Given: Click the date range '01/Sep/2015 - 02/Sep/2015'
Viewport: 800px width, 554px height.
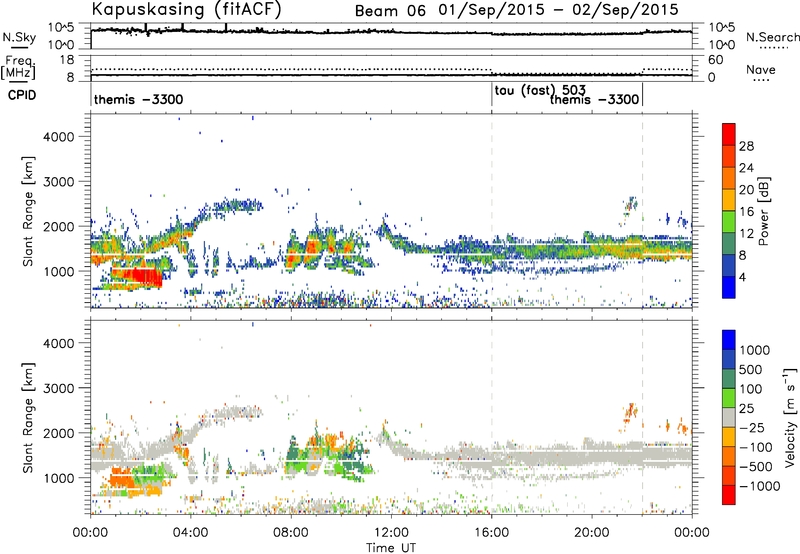Looking at the screenshot, I should pyautogui.click(x=559, y=10).
